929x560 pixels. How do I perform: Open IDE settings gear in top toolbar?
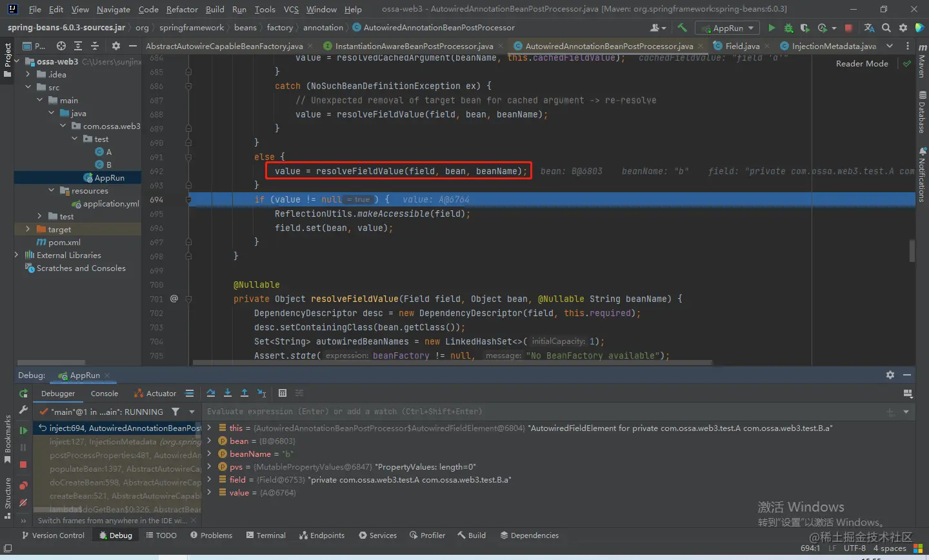click(903, 28)
